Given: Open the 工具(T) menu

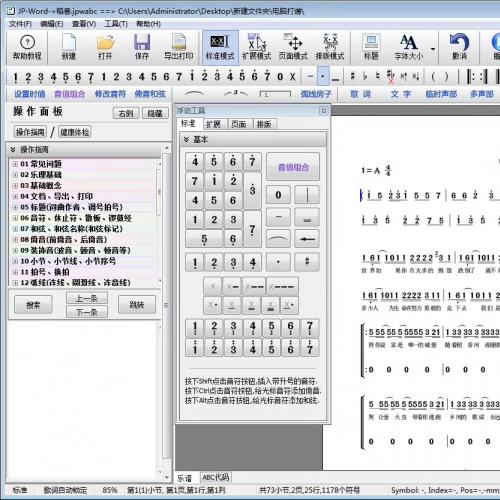Looking at the screenshot, I should pos(116,24).
